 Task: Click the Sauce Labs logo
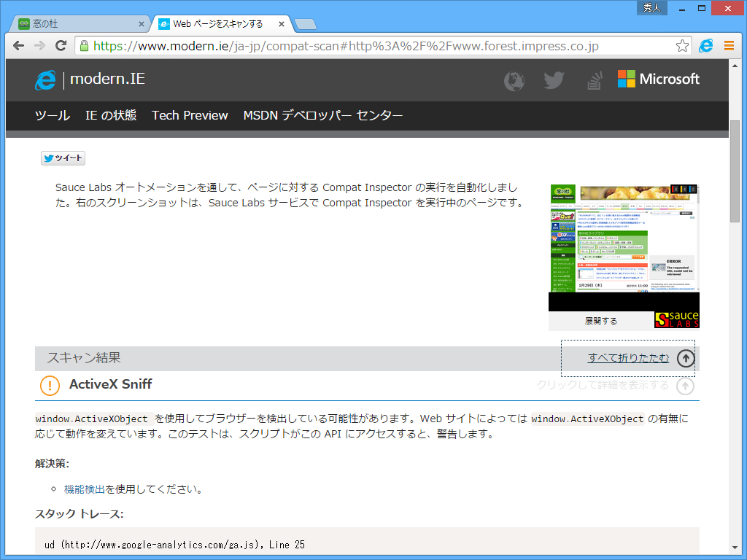(x=676, y=319)
